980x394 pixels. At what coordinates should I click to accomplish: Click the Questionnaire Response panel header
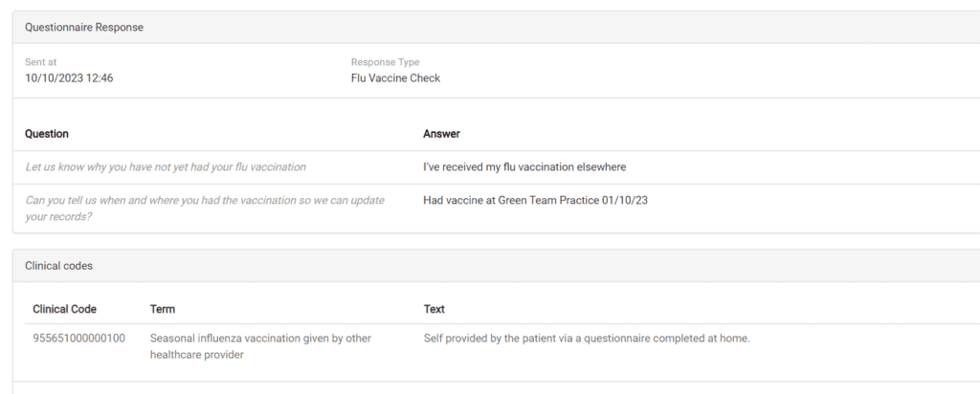[x=497, y=28]
